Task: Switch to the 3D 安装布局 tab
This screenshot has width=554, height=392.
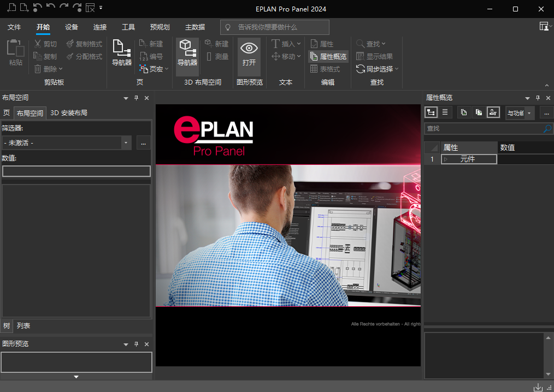Action: [69, 113]
